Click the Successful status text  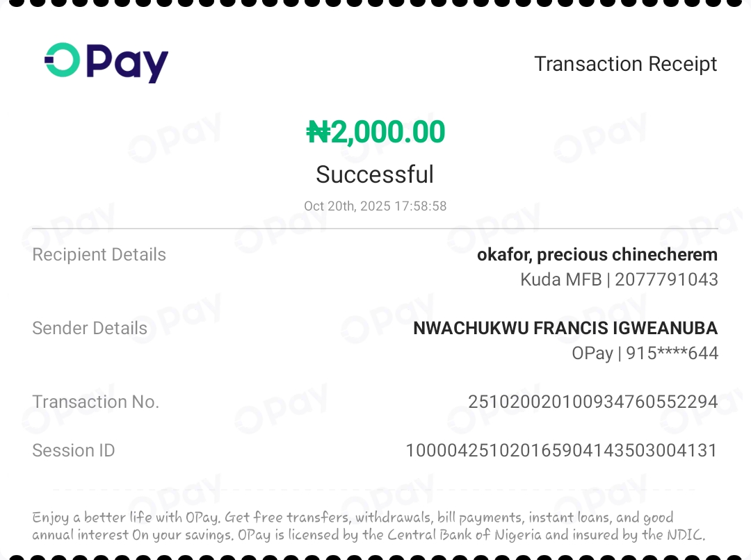click(375, 174)
